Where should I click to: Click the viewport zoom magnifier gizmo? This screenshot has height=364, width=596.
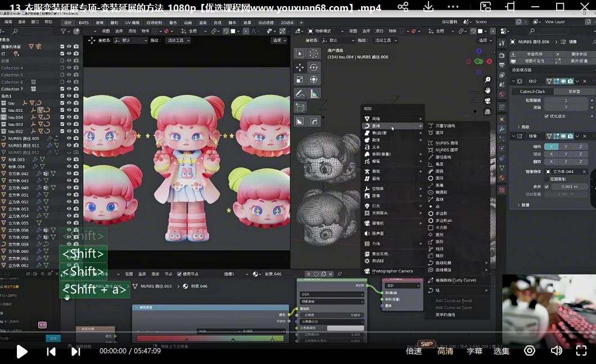tap(487, 80)
